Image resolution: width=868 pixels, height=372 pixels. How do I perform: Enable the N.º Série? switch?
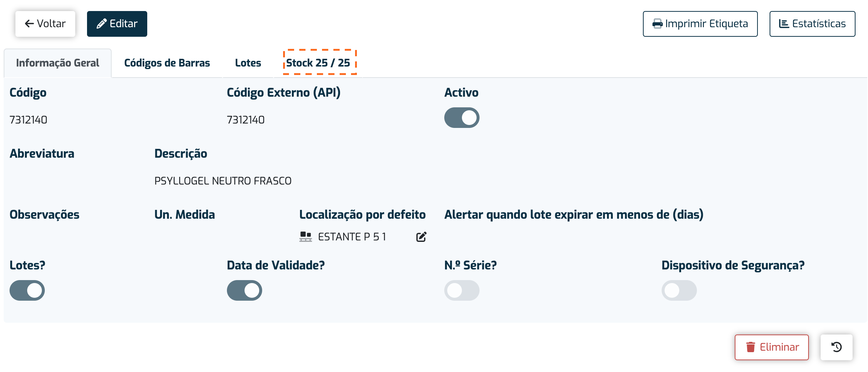coord(462,290)
